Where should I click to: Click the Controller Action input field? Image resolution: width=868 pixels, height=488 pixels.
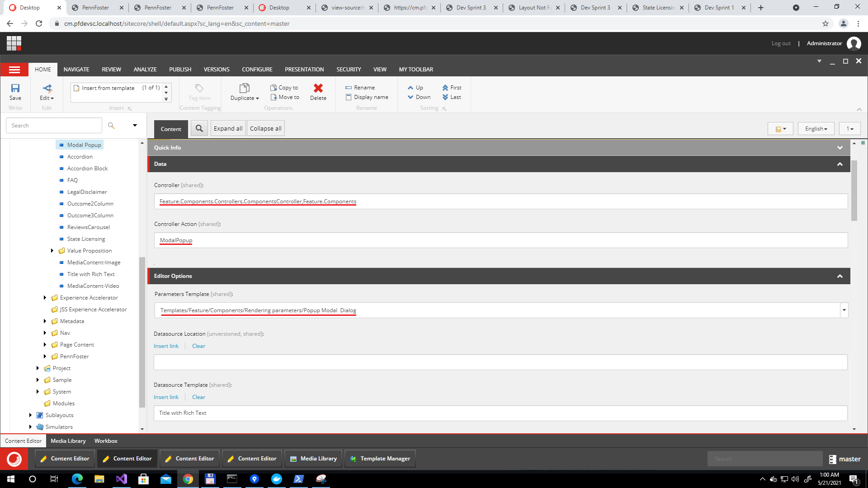[x=501, y=240]
